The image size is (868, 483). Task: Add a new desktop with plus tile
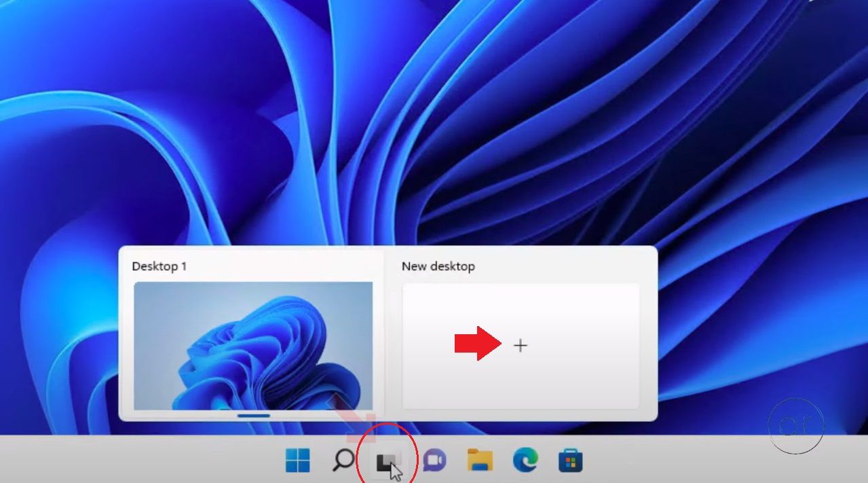tap(521, 346)
